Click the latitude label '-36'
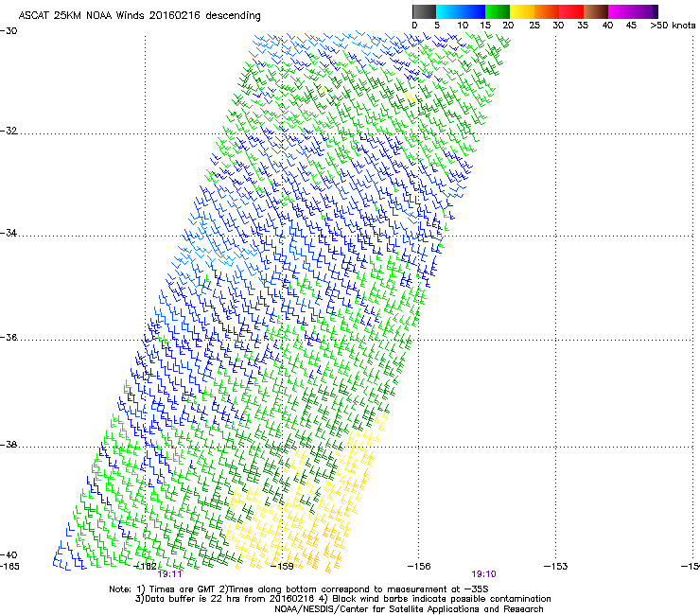The height and width of the screenshot is (615, 700). tap(9, 337)
